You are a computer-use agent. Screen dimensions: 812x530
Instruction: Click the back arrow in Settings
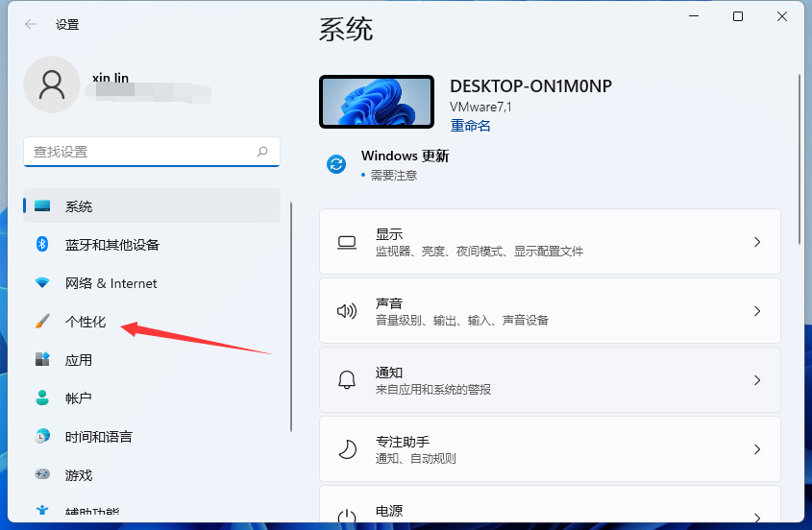(31, 25)
